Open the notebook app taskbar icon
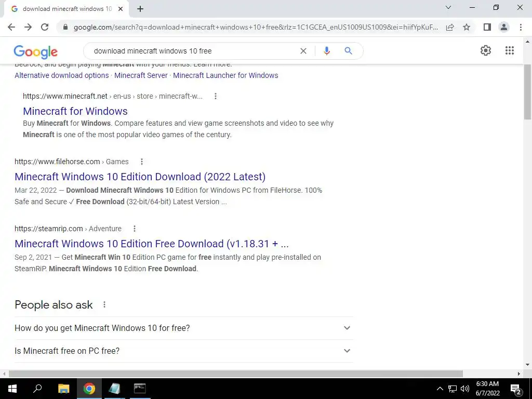Screen dimensions: 532x399 [115, 389]
